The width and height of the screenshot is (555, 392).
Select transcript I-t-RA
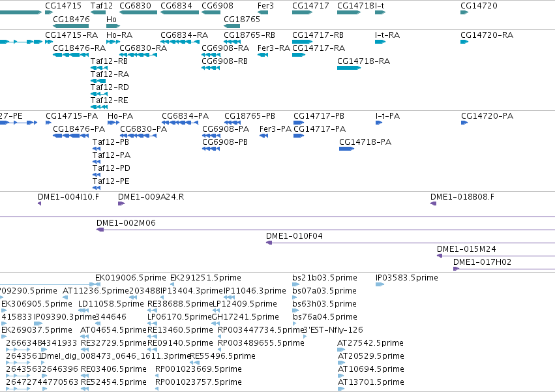(387, 35)
